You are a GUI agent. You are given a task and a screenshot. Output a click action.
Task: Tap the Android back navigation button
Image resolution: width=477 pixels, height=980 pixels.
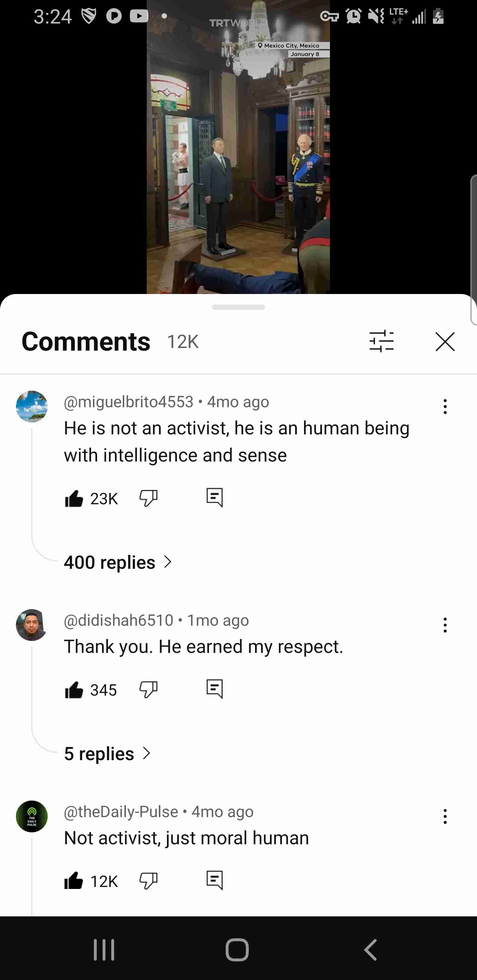tap(370, 950)
